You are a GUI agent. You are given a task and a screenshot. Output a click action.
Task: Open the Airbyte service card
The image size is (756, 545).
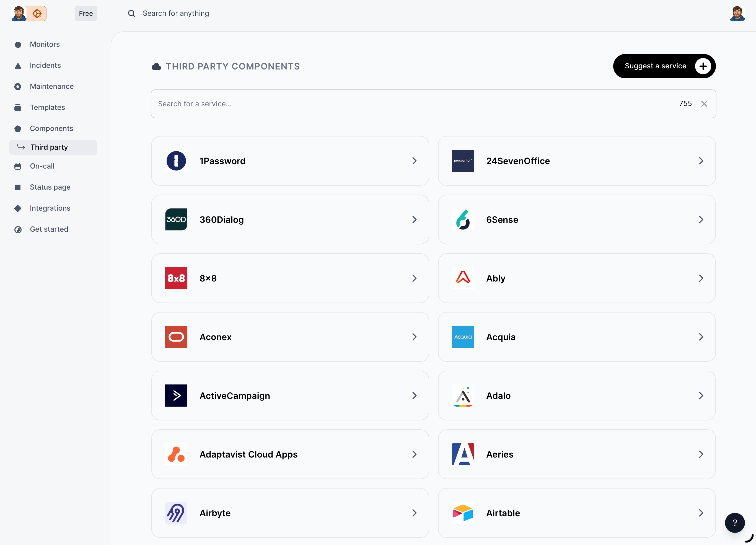coord(290,513)
